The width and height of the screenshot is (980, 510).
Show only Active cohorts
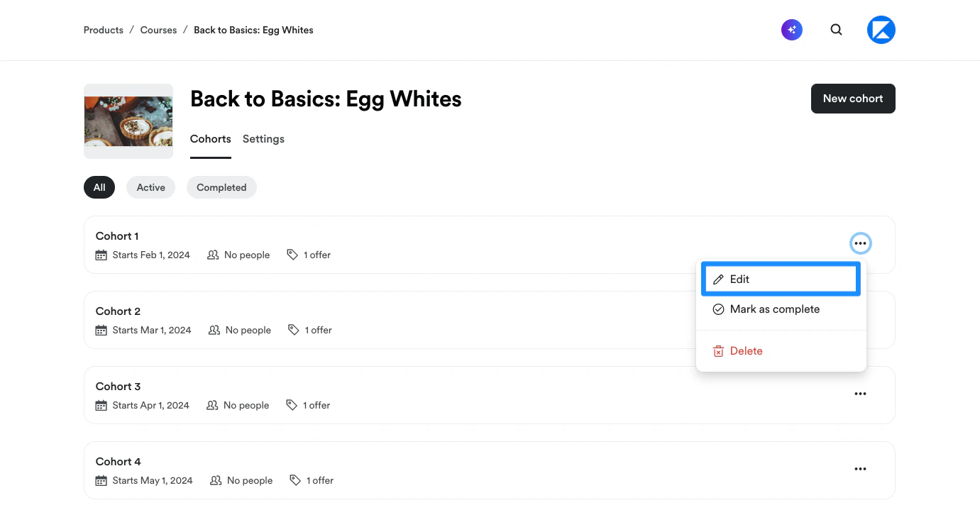150,187
